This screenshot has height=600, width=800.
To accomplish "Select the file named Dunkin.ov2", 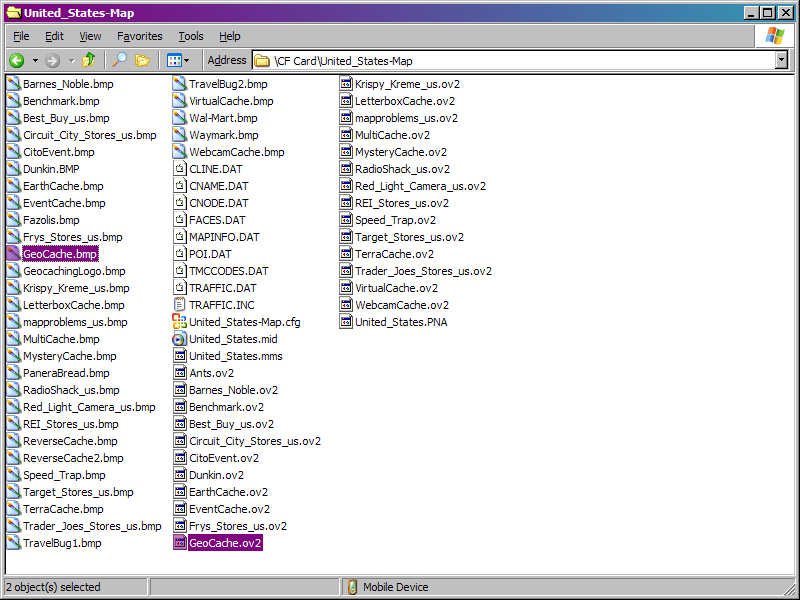I will point(216,476).
